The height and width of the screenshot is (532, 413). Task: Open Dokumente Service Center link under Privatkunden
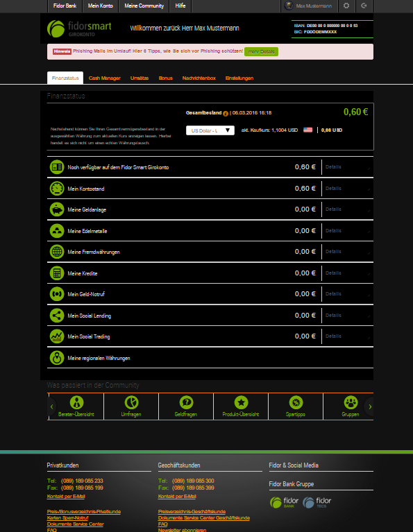[76, 524]
